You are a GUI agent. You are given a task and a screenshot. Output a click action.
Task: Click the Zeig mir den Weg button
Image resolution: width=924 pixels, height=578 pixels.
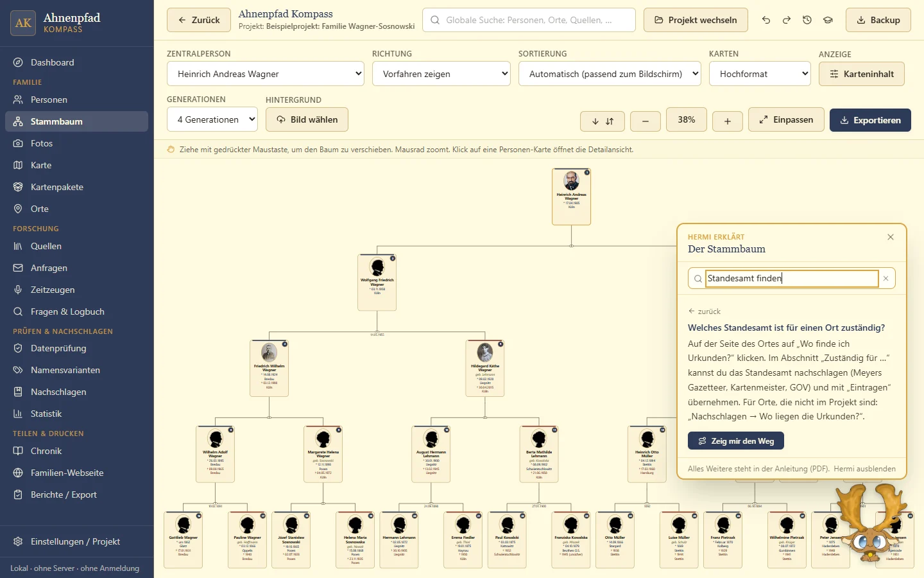coord(736,441)
